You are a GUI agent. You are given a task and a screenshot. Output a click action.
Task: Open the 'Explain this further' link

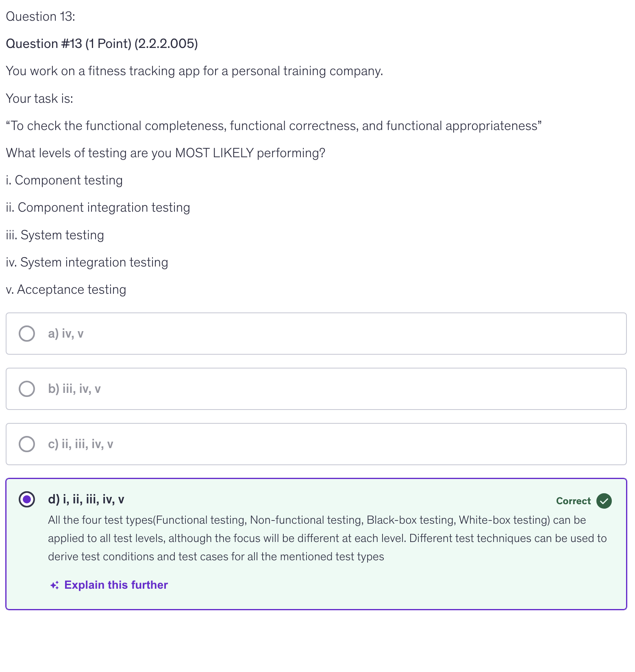click(116, 585)
